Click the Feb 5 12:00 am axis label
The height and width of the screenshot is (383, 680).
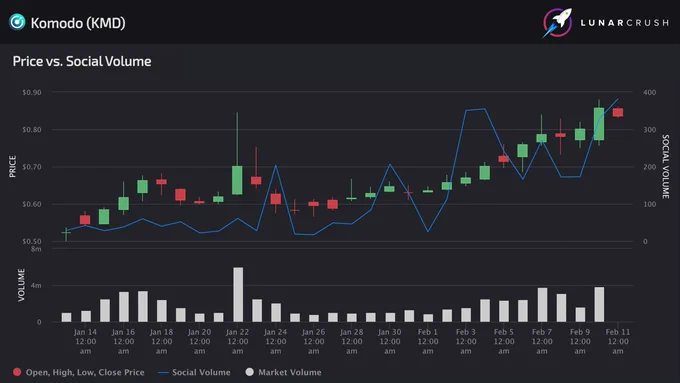click(504, 341)
